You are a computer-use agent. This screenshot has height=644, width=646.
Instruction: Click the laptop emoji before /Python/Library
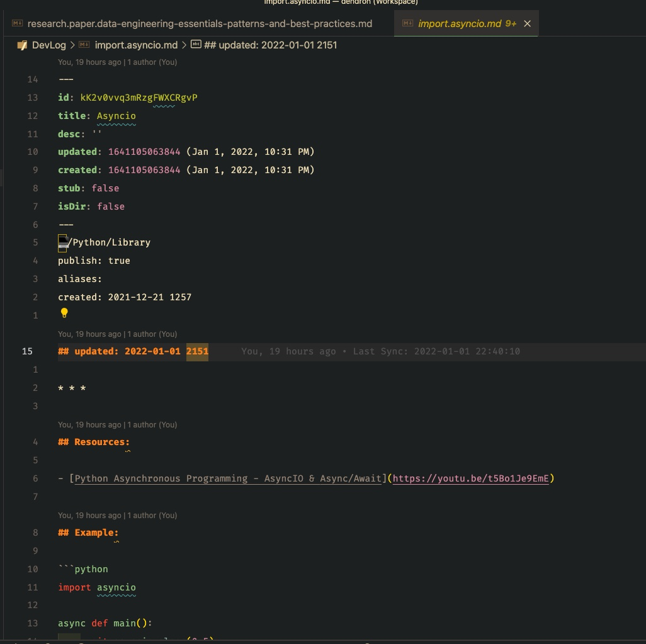[x=62, y=242]
